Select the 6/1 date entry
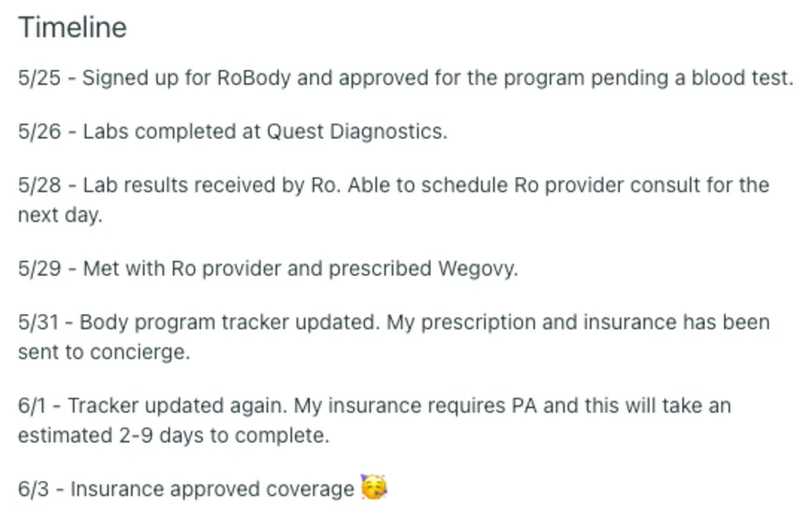Screen dimensions: 812x520 34,405
